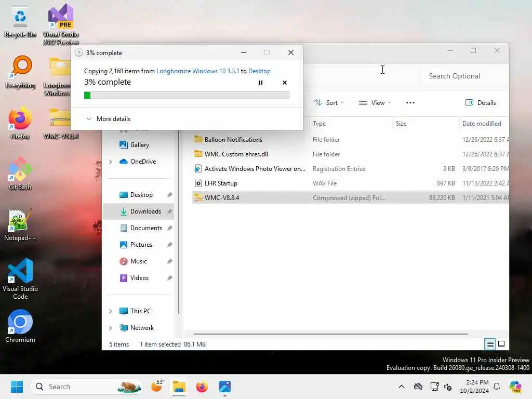Select the Visual Studio Code desktop shortcut
Screen dimensions: 532x399
click(20, 279)
